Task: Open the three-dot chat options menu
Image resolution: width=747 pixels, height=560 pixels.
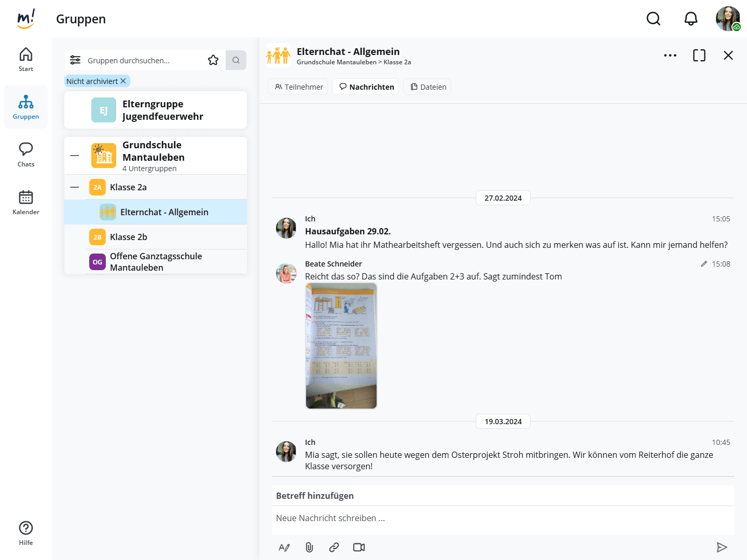Action: tap(670, 55)
